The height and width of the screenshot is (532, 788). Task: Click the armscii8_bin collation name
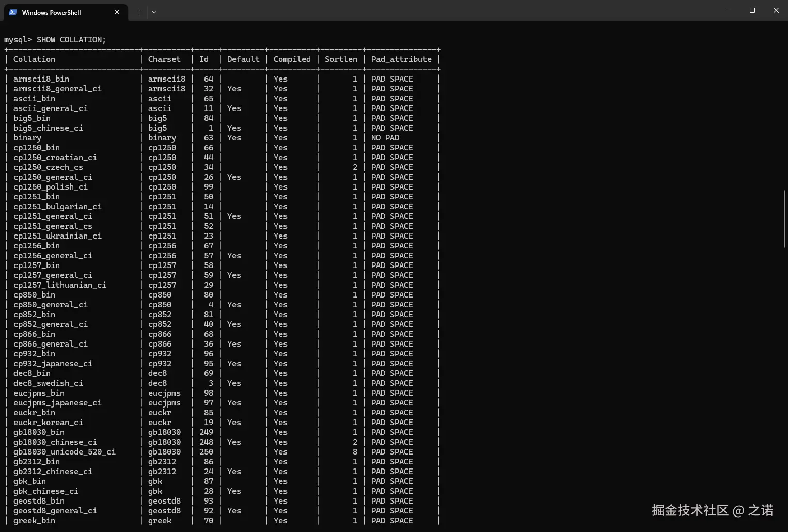[x=41, y=79]
